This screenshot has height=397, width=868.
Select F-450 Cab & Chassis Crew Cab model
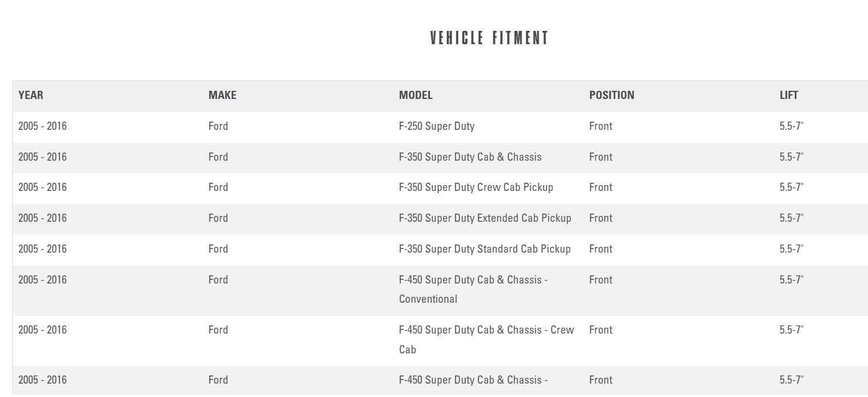pyautogui.click(x=486, y=339)
